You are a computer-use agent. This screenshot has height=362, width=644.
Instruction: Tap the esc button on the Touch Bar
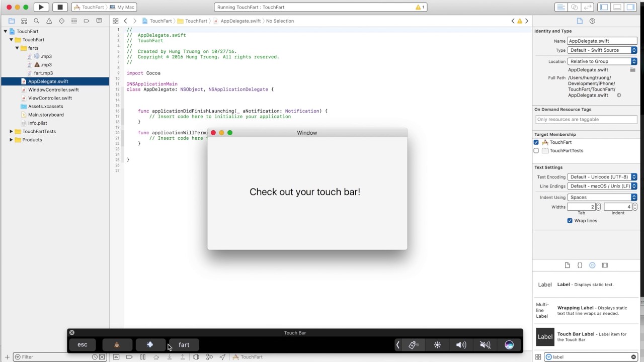coord(82,345)
